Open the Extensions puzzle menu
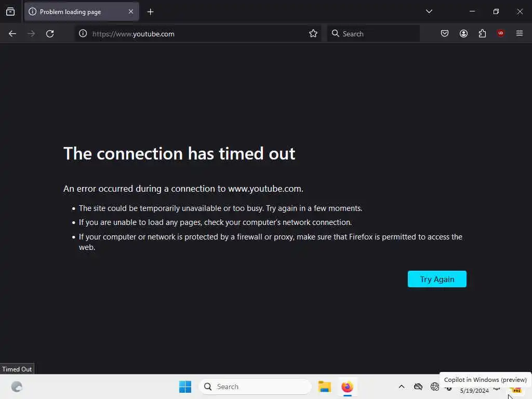 click(x=482, y=34)
